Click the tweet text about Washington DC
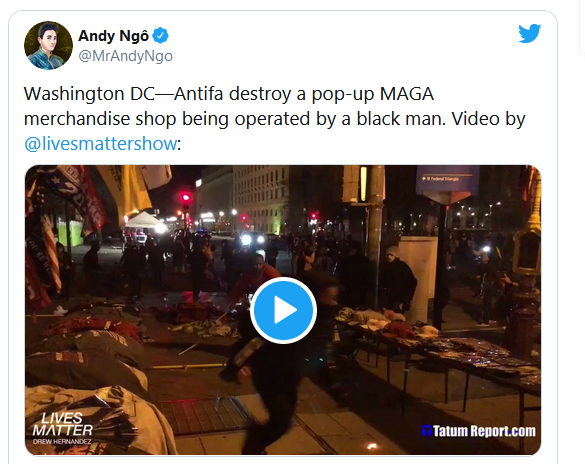 pyautogui.click(x=275, y=119)
